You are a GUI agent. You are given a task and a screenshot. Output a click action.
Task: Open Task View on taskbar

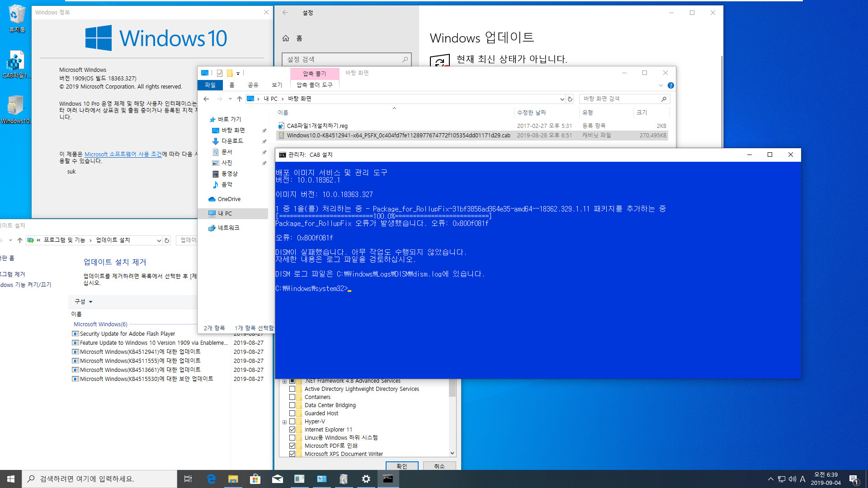coord(188,479)
